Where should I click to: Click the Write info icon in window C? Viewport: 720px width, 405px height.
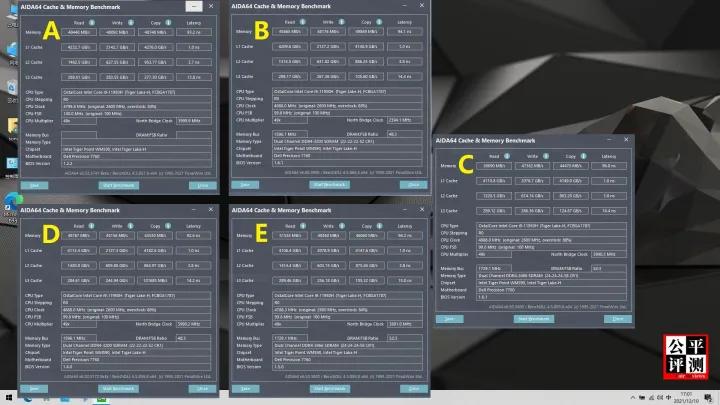[x=546, y=156]
